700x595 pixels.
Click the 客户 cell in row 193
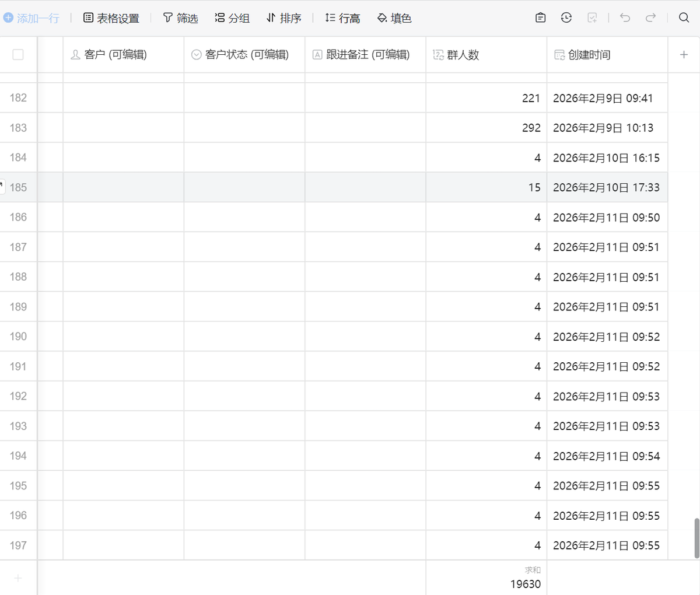pyautogui.click(x=124, y=426)
